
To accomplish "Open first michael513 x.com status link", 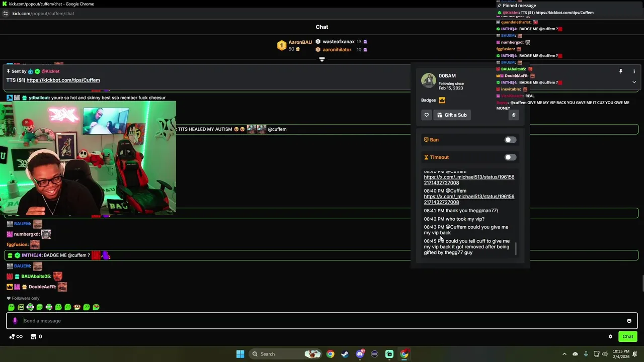I will (x=469, y=179).
